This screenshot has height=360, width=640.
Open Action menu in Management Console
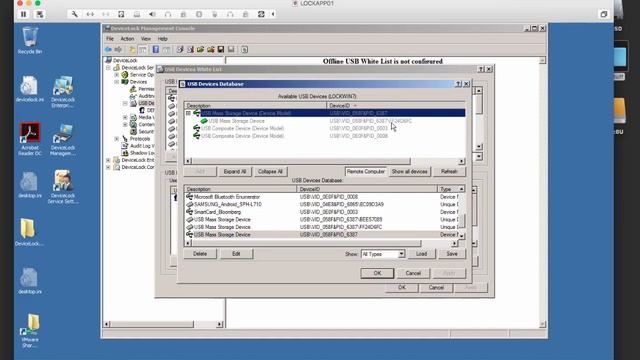[127, 39]
